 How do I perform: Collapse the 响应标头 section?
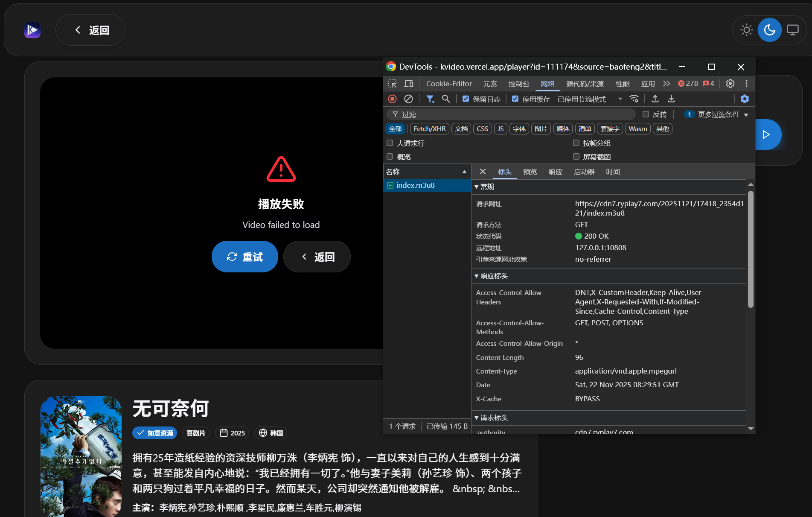[492, 276]
